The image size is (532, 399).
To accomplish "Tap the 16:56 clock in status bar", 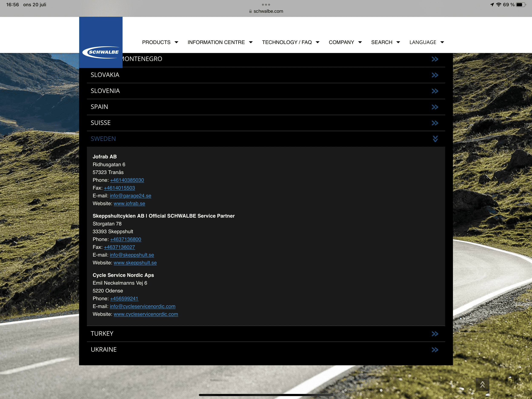I will click(13, 4).
